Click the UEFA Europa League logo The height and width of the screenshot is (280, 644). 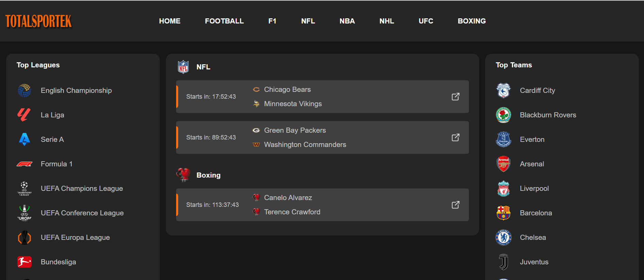24,237
